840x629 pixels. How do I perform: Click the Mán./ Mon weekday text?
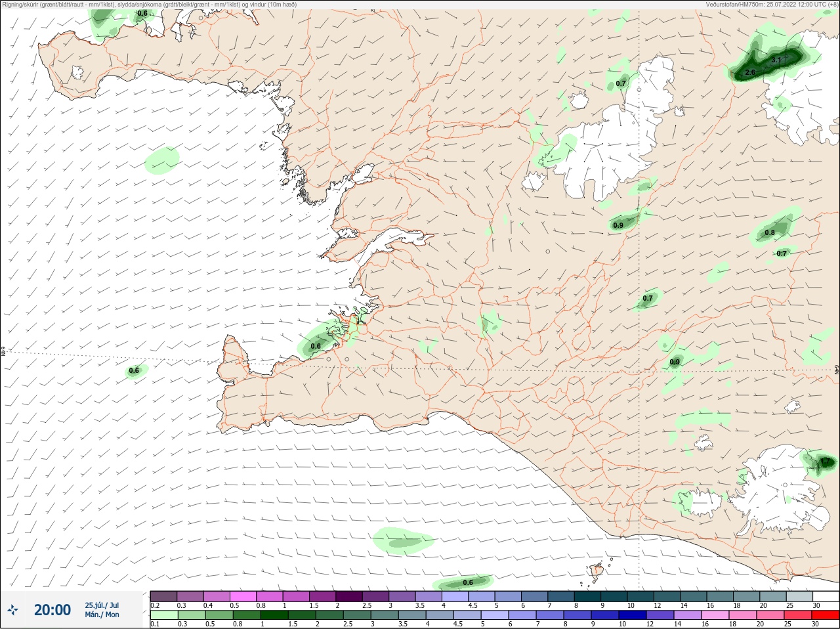pyautogui.click(x=102, y=615)
